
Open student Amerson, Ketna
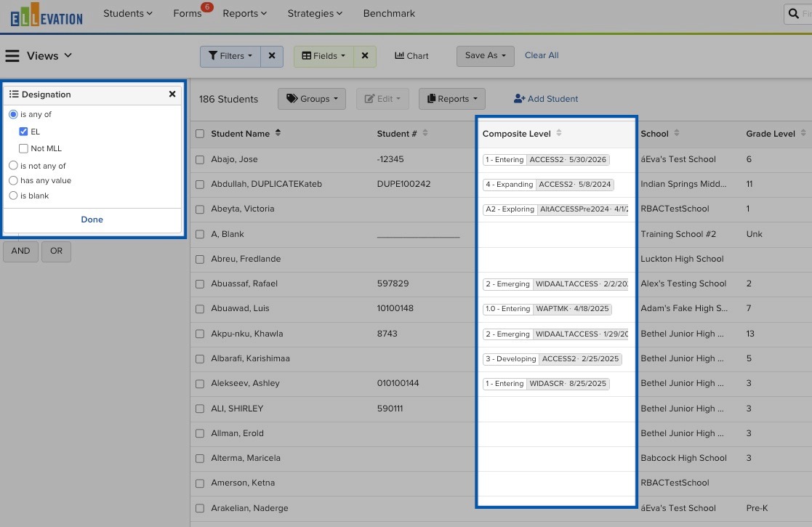(243, 483)
